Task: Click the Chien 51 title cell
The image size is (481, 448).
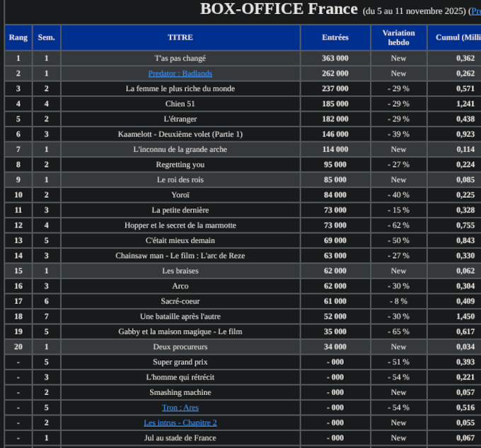Action: pyautogui.click(x=180, y=104)
